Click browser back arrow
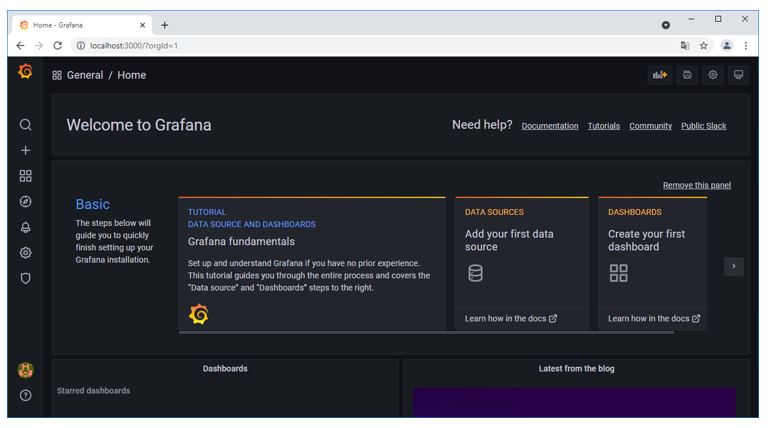The width and height of the screenshot is (770, 428). pyautogui.click(x=20, y=46)
